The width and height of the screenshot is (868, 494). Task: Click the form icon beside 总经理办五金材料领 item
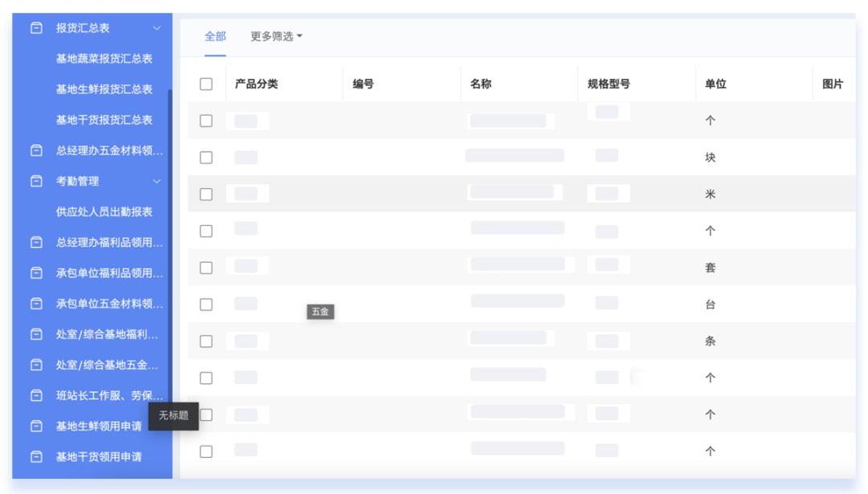point(36,150)
